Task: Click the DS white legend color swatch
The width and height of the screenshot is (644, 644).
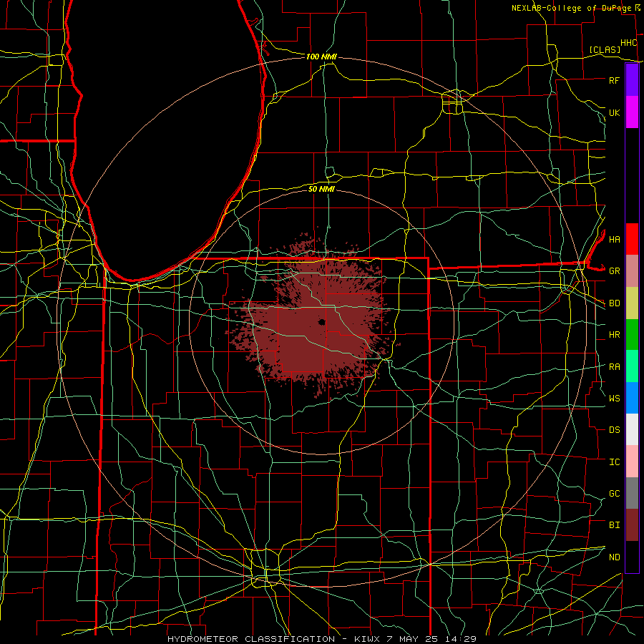Action: click(632, 429)
